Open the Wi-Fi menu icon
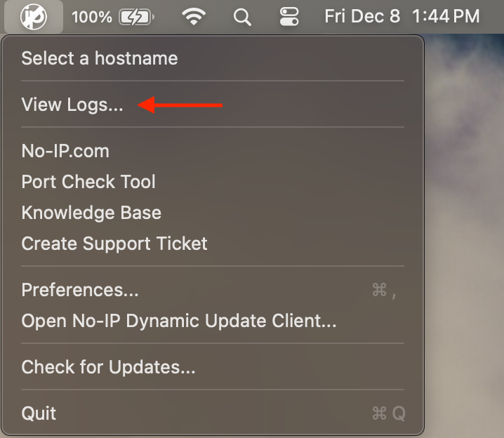This screenshot has height=438, width=504. click(x=194, y=16)
